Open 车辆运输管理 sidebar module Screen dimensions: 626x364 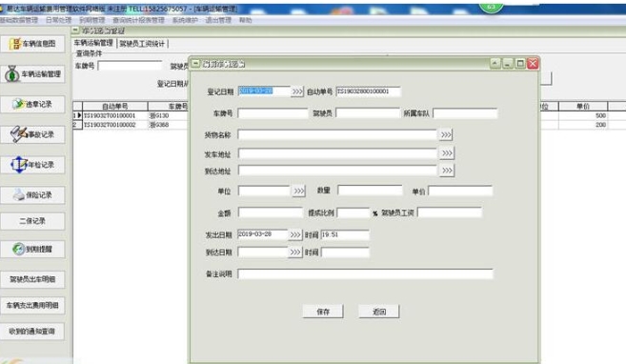coord(32,74)
